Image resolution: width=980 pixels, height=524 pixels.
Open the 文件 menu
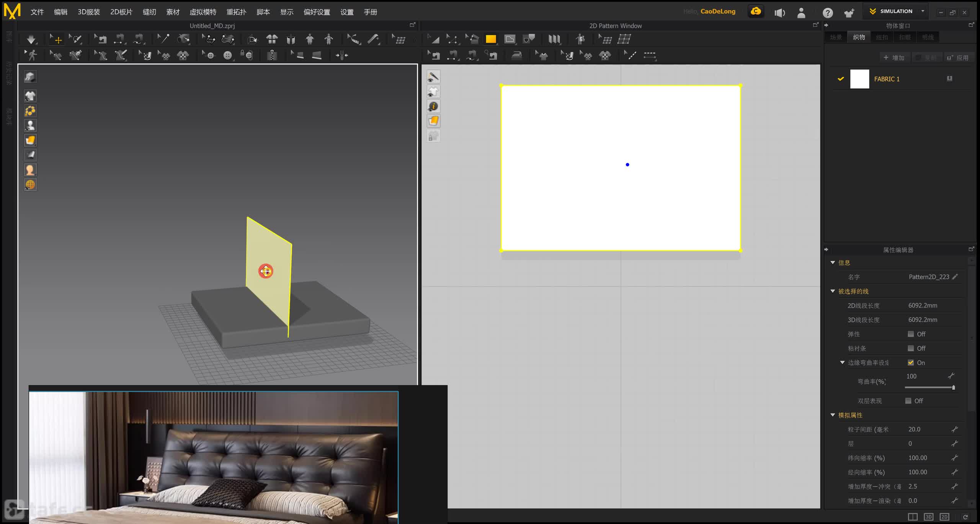pyautogui.click(x=37, y=12)
